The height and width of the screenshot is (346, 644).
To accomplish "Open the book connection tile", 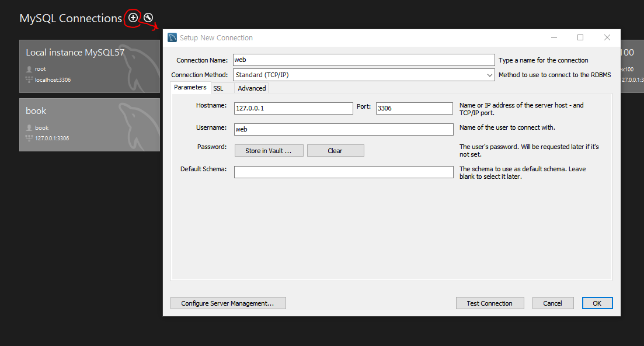I will point(89,124).
